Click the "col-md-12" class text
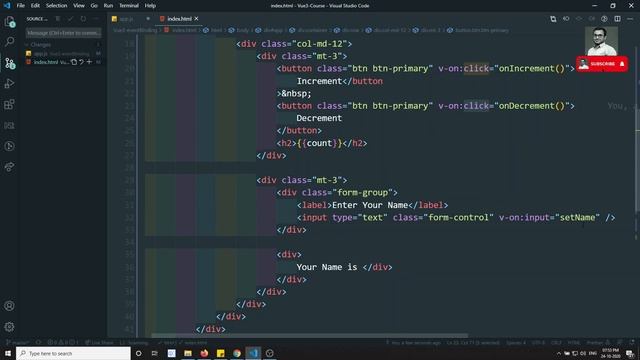The image size is (640, 360). [319, 44]
